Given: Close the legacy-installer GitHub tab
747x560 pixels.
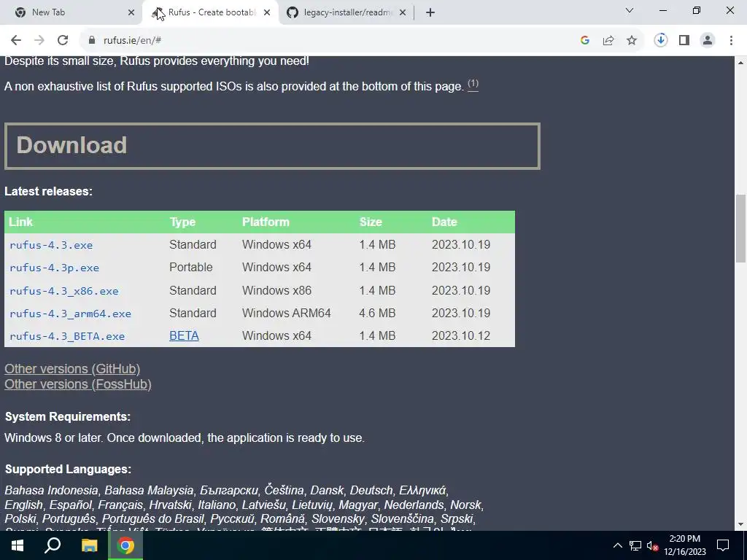Looking at the screenshot, I should [x=403, y=12].
